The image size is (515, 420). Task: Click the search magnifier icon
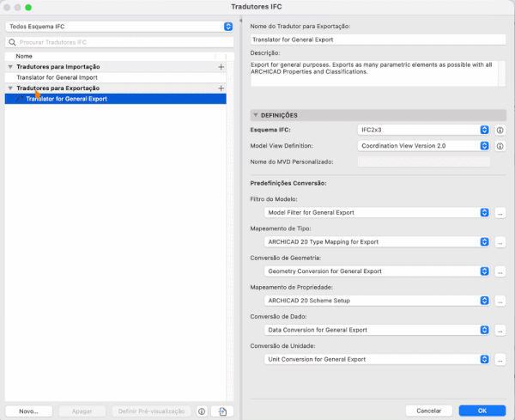tap(12, 42)
